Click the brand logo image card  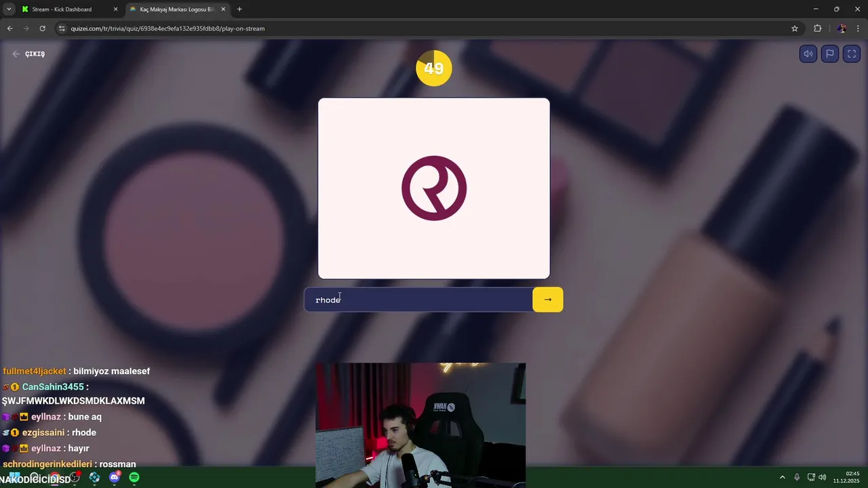[434, 188]
